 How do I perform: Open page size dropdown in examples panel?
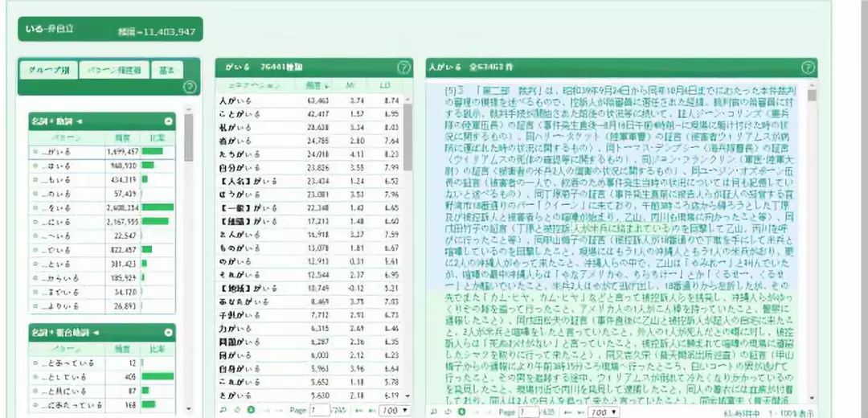coord(604,412)
